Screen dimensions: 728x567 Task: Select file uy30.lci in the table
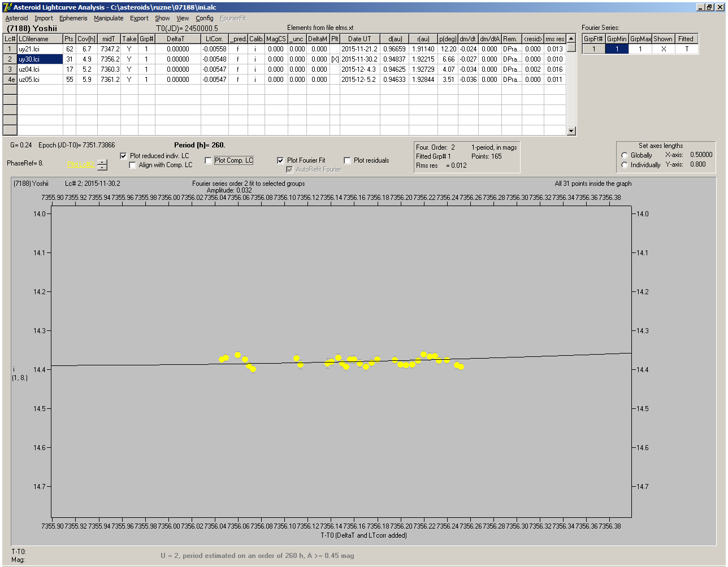coord(40,59)
